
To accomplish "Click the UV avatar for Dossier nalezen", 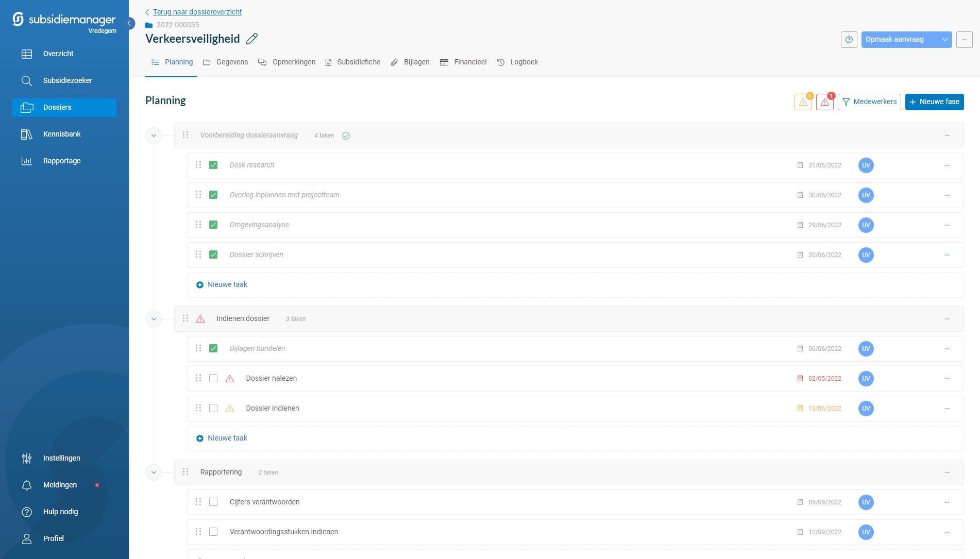I will pyautogui.click(x=866, y=379).
